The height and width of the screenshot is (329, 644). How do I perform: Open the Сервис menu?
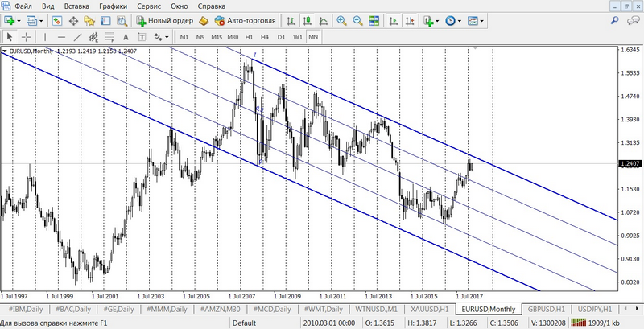pos(148,6)
